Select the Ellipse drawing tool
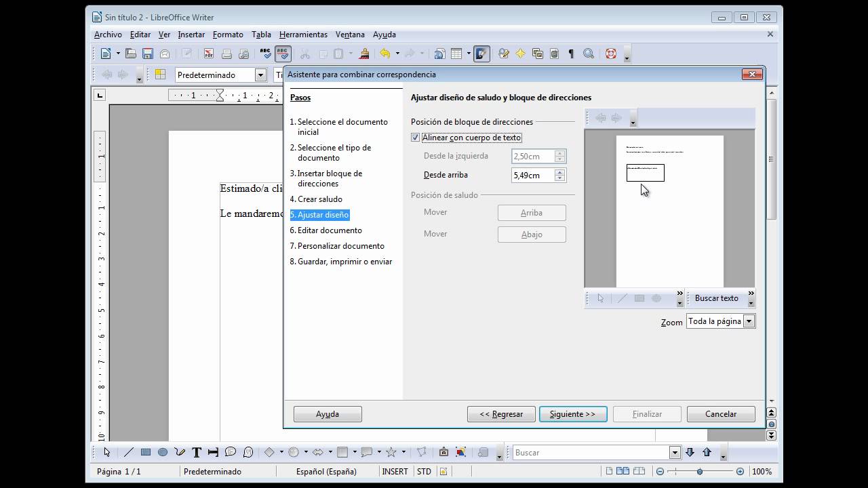 (163, 452)
